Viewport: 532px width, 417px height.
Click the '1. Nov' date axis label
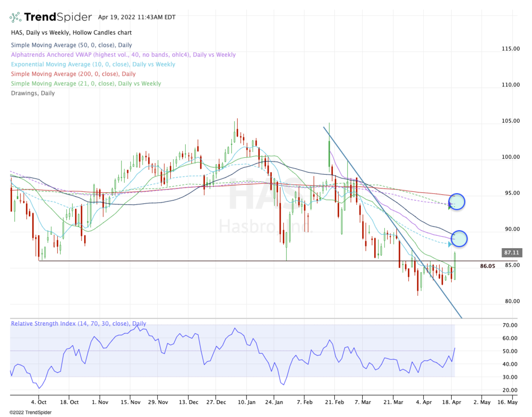[x=99, y=402]
